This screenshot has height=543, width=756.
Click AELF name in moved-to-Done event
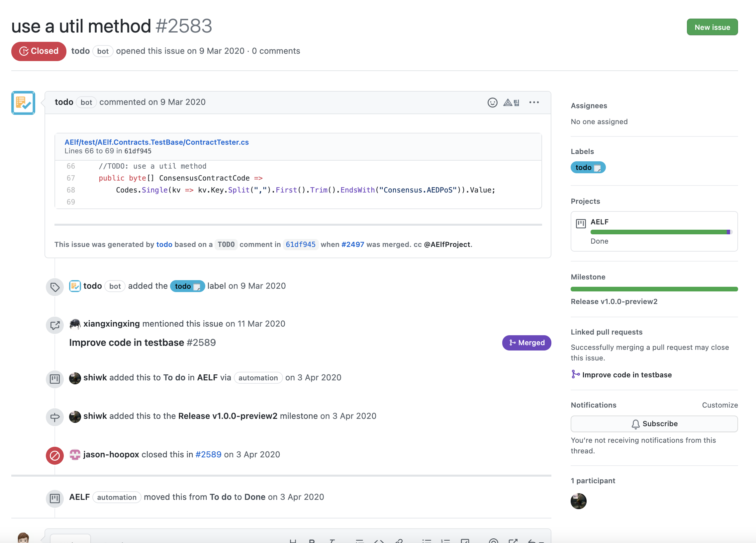click(79, 497)
